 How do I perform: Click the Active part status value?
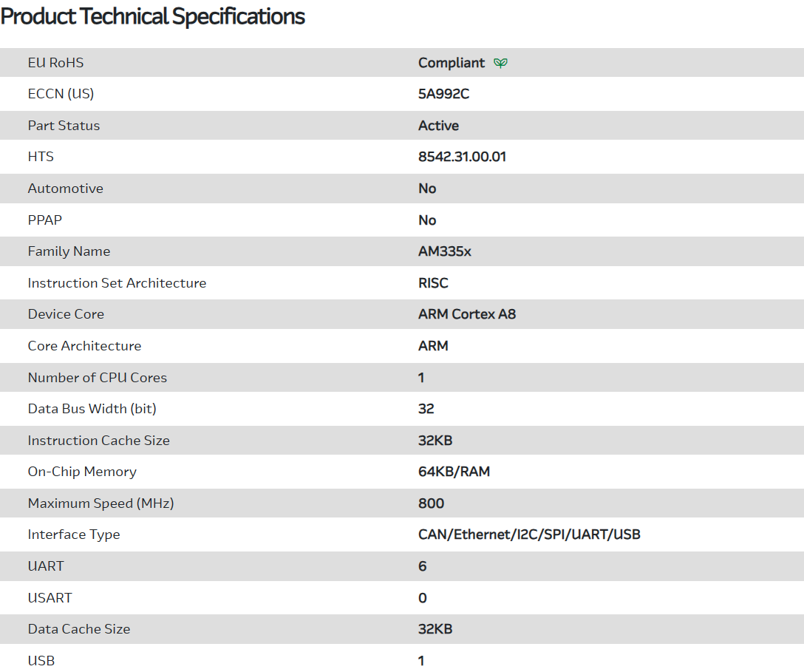click(x=438, y=126)
